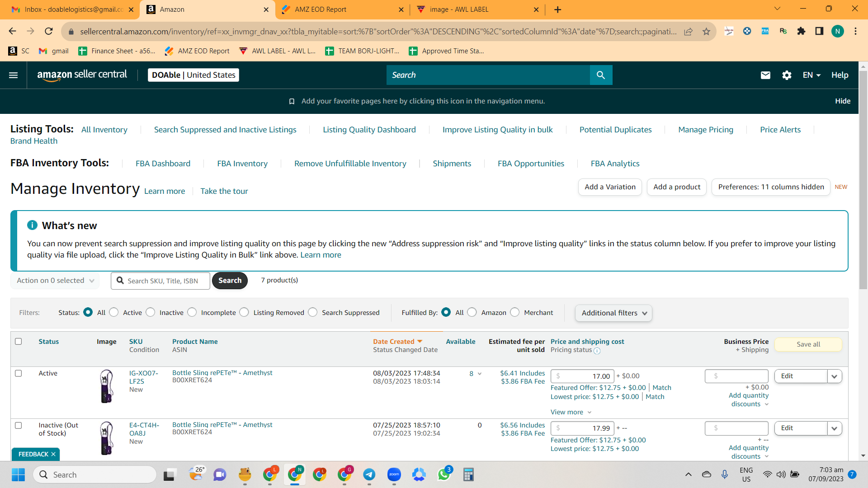Image resolution: width=868 pixels, height=488 pixels.
Task: Open the side panel browser icon
Action: 819,31
